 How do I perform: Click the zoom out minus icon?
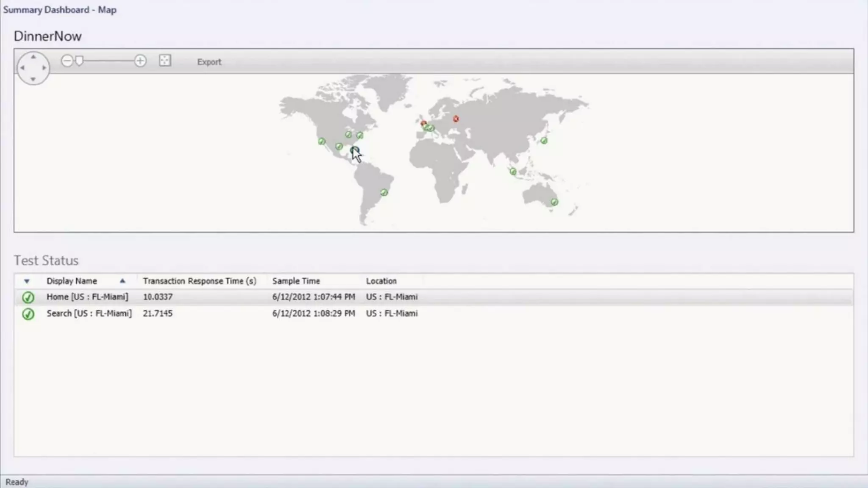(67, 61)
